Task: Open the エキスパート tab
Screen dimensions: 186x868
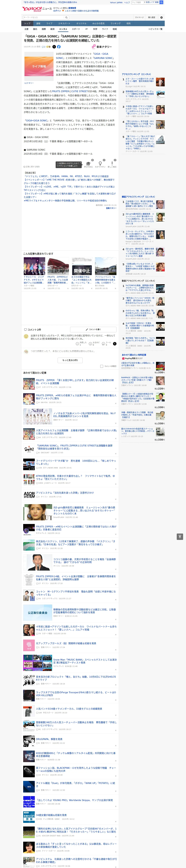Action: point(64,24)
